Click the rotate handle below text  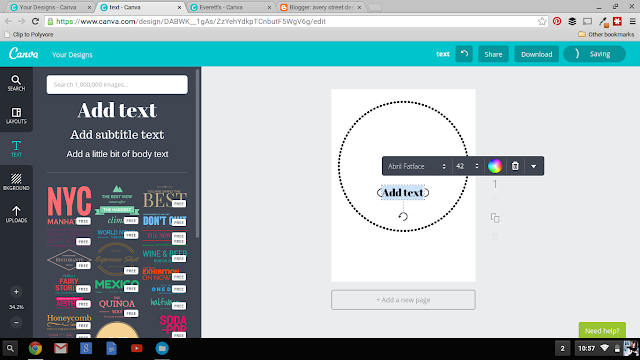click(x=403, y=216)
